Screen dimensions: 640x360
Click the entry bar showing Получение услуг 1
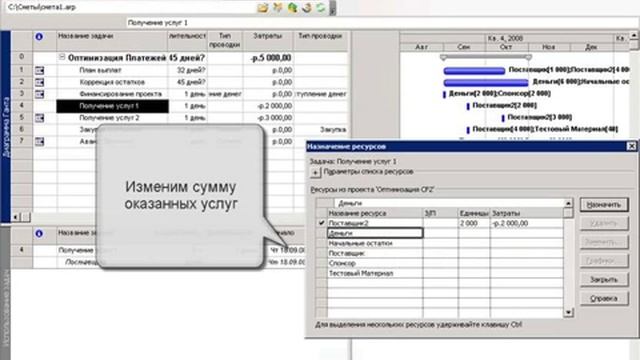click(x=382, y=22)
